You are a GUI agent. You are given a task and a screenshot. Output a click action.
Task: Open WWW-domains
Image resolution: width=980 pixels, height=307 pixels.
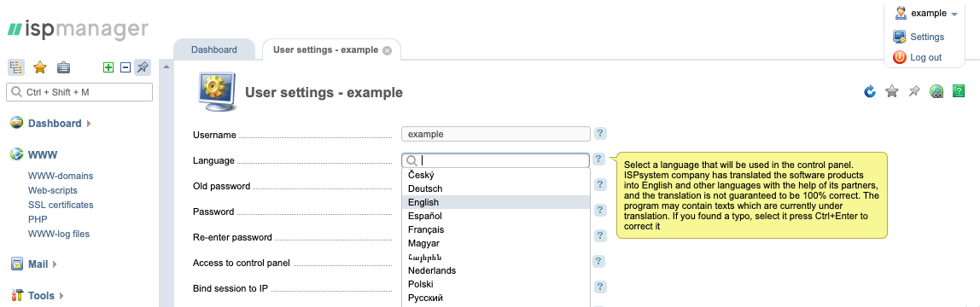[x=61, y=176]
